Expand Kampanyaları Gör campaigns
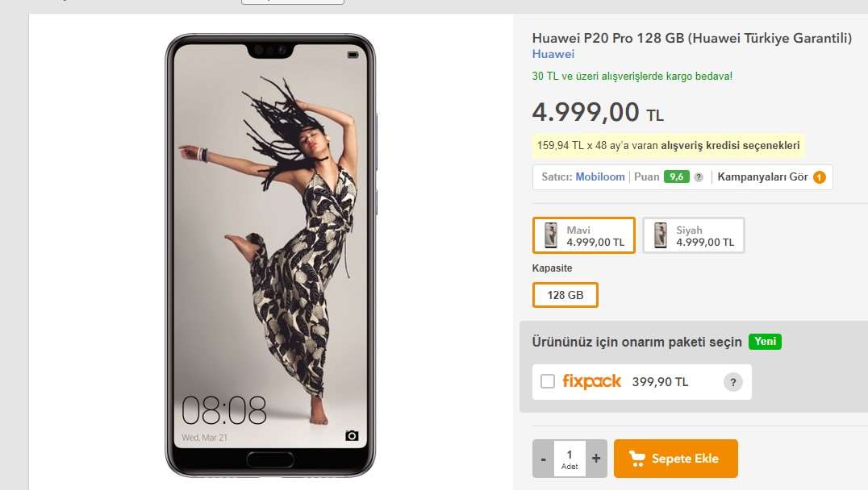Image resolution: width=868 pixels, height=490 pixels. coord(762,176)
